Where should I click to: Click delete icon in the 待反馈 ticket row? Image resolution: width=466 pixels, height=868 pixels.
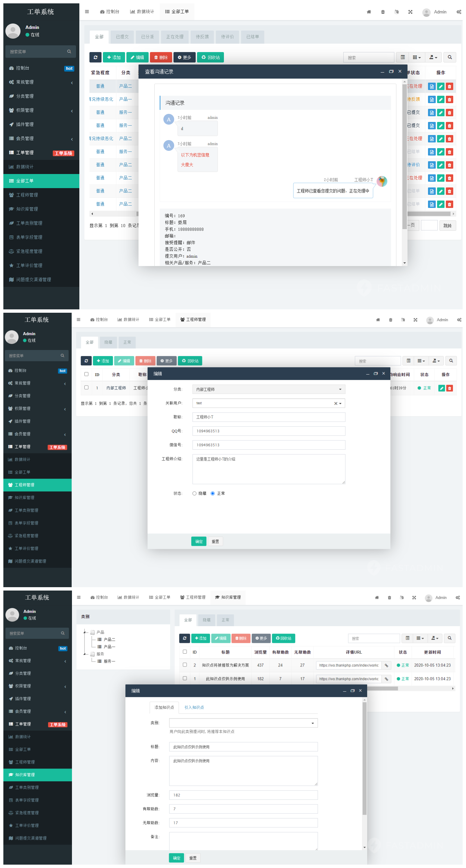[449, 99]
